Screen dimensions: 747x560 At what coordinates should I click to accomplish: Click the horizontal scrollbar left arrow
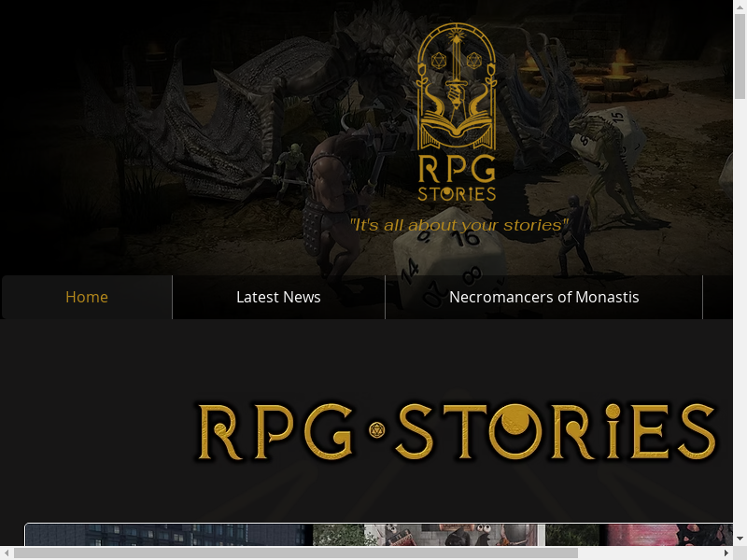coord(7,553)
